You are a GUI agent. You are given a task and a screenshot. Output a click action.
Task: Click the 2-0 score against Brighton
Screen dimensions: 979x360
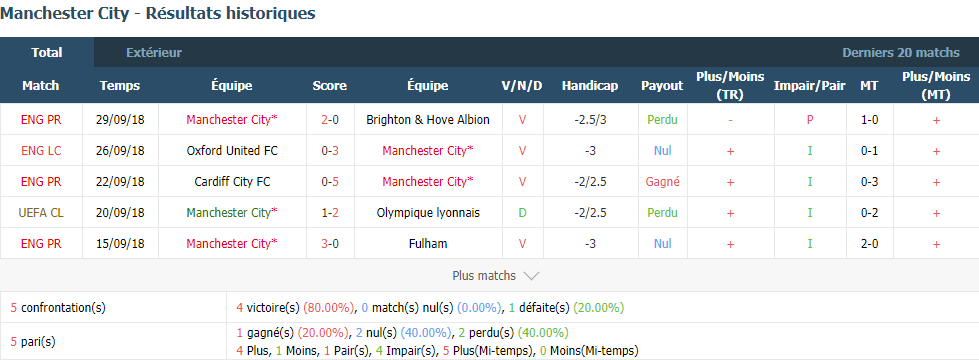click(x=330, y=120)
